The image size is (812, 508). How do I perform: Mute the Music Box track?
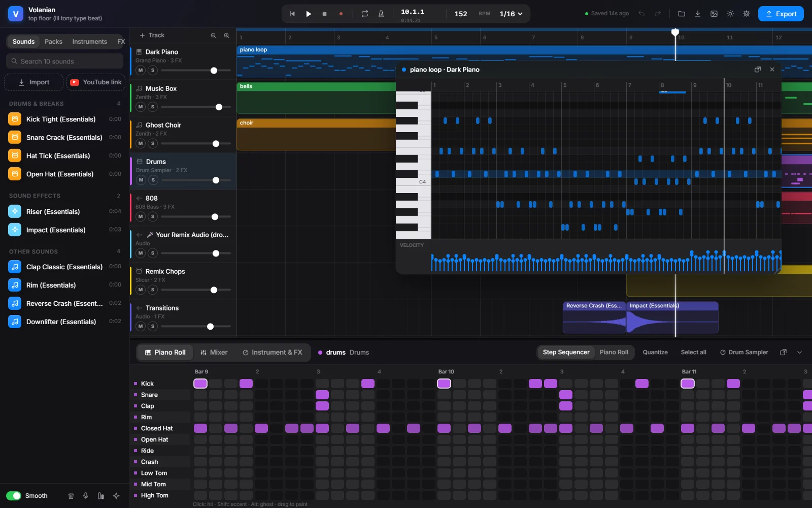tap(141, 107)
